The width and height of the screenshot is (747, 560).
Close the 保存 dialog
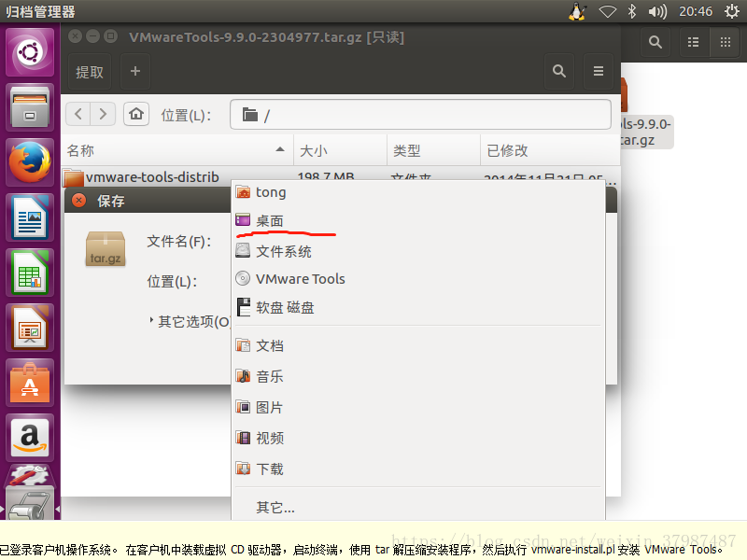tap(79, 201)
